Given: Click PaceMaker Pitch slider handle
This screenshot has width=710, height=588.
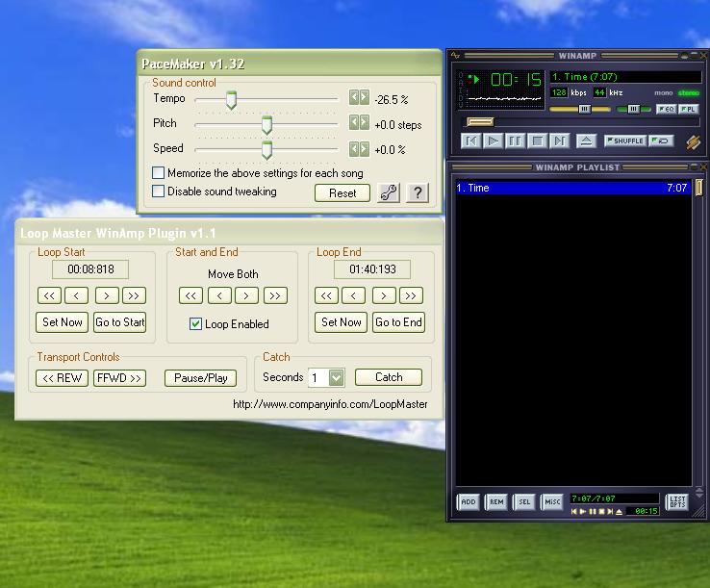Looking at the screenshot, I should (x=267, y=125).
